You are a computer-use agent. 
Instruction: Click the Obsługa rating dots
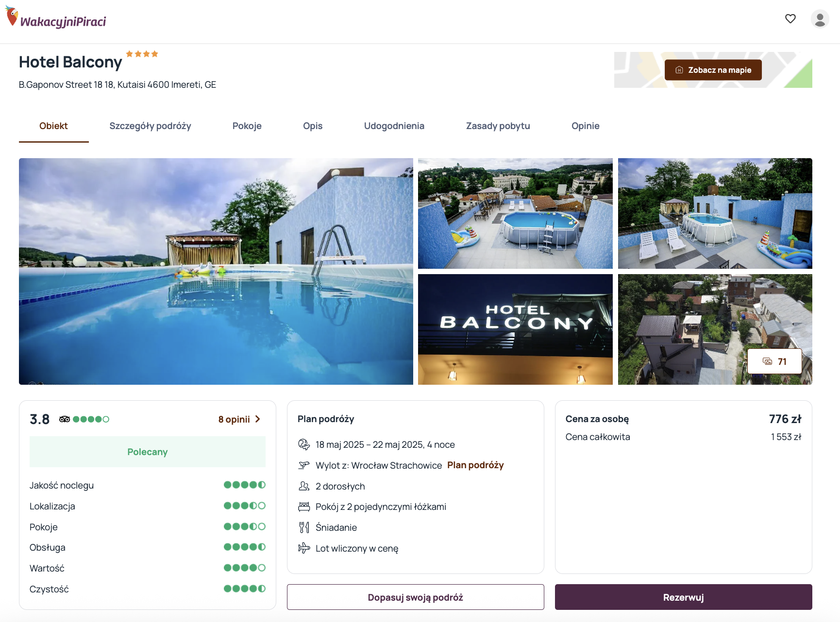(245, 547)
